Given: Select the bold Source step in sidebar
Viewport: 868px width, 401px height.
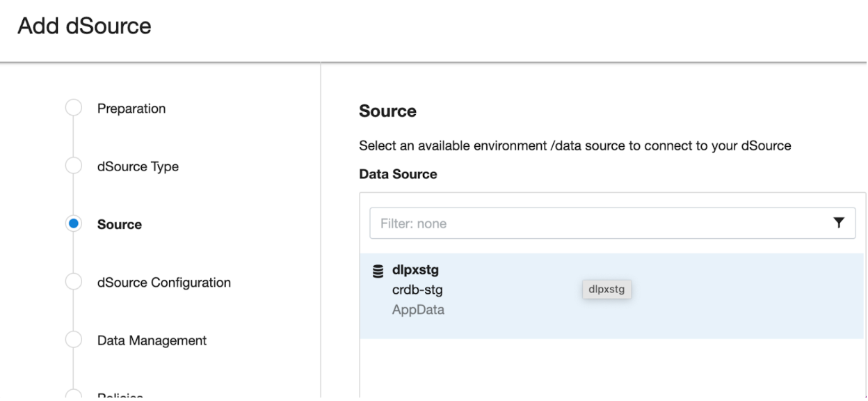Looking at the screenshot, I should tap(120, 225).
